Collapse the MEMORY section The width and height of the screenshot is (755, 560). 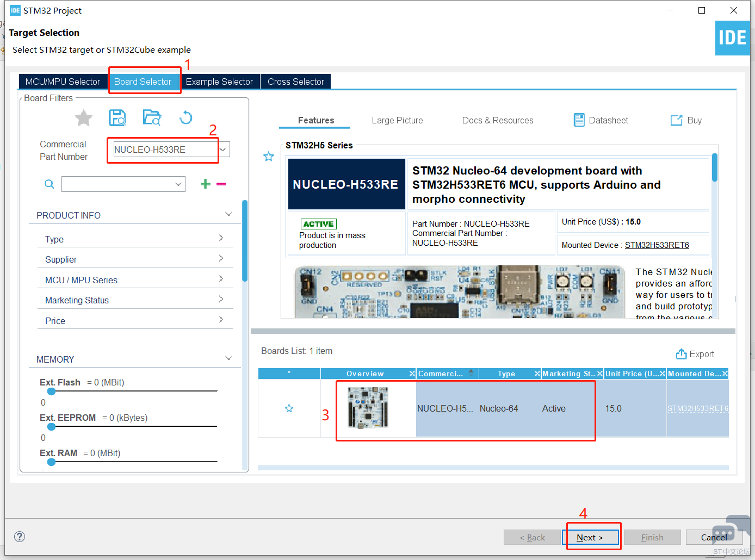(x=229, y=359)
